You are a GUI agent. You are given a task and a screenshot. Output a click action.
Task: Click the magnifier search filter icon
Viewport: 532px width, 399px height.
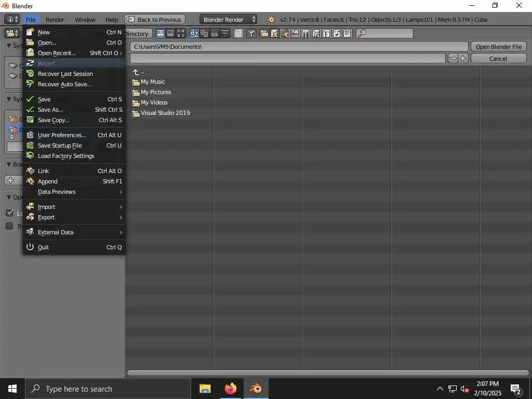point(362,33)
